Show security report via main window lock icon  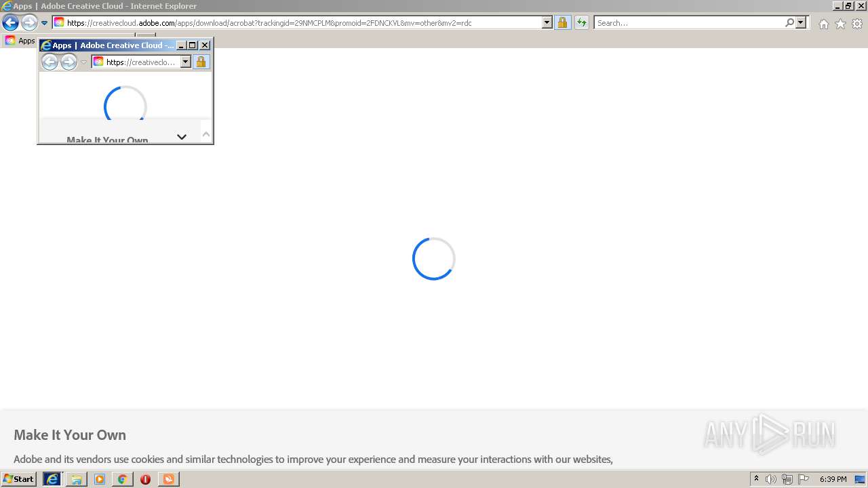tap(562, 22)
